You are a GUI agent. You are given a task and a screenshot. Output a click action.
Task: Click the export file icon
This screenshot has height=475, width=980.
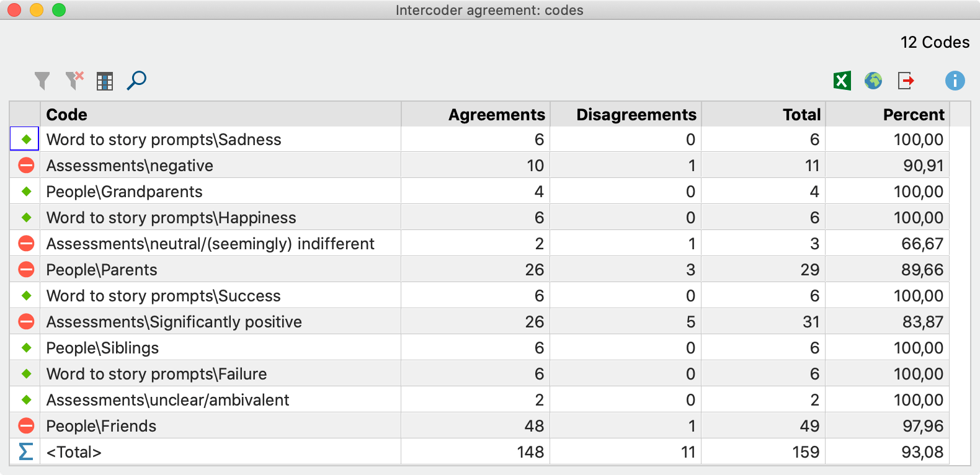click(906, 81)
